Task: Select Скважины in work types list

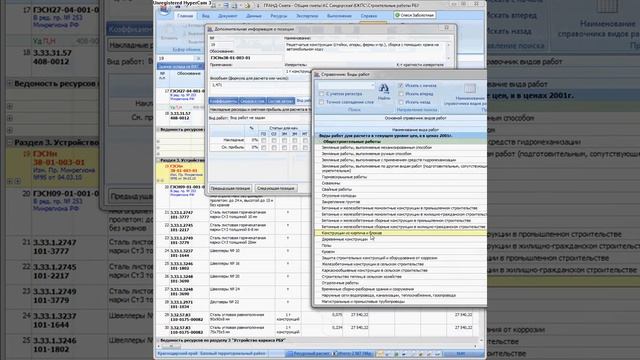Action: [x=331, y=183]
